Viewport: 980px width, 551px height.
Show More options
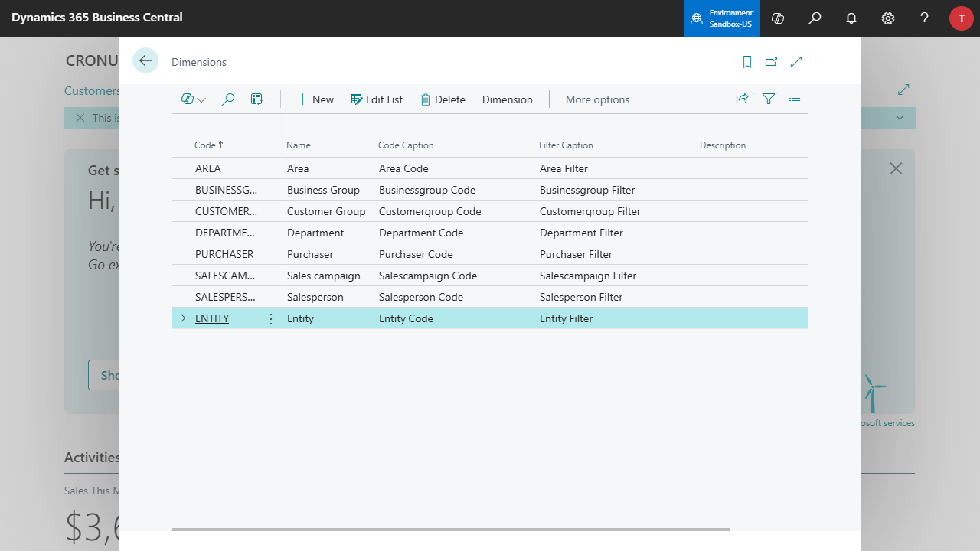point(597,99)
